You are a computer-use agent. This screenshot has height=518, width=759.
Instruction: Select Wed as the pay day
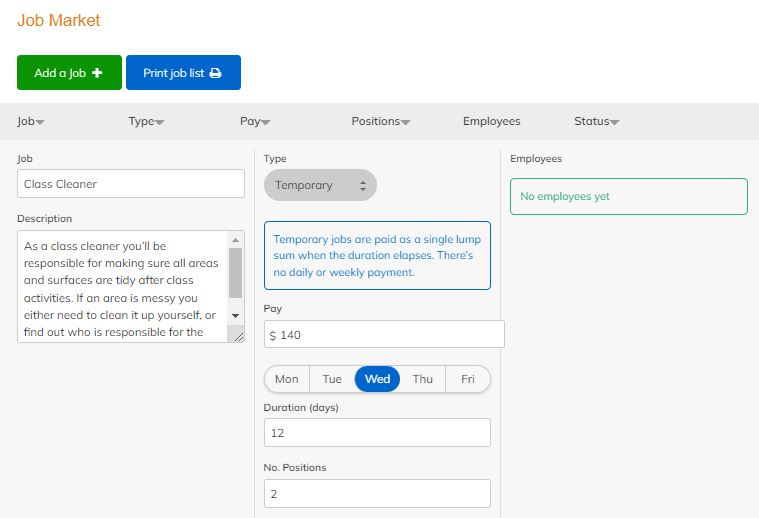pyautogui.click(x=377, y=379)
